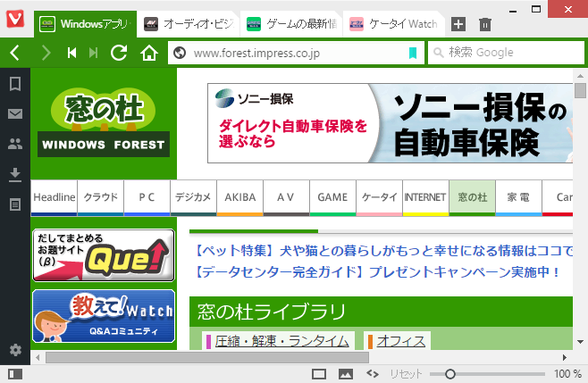Toggle the bookmark icon in address bar

tap(413, 53)
